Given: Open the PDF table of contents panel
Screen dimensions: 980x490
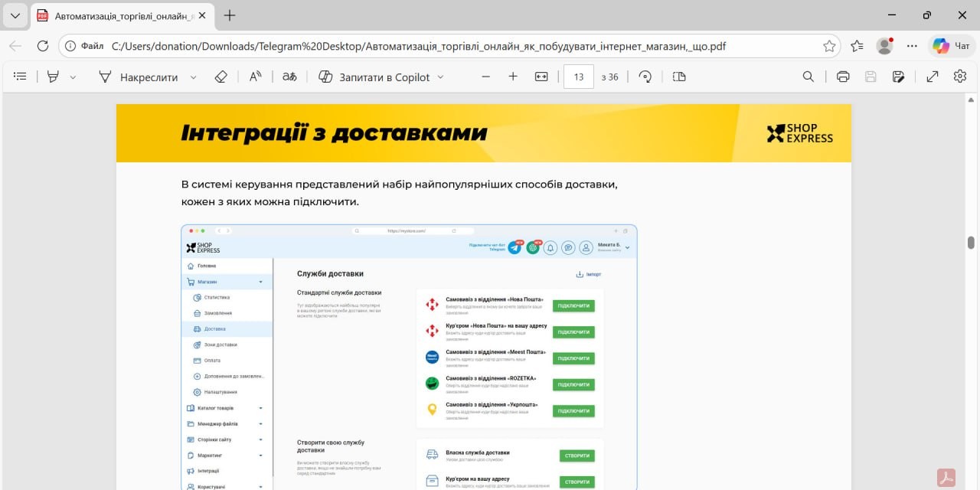Looking at the screenshot, I should tap(20, 77).
